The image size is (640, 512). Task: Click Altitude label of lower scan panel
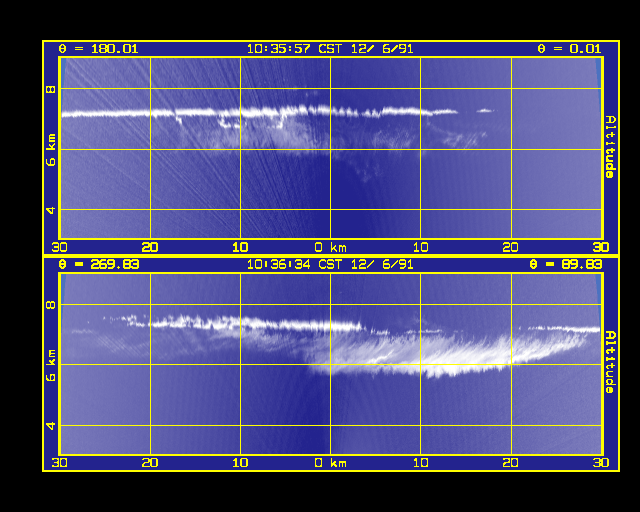tap(610, 362)
